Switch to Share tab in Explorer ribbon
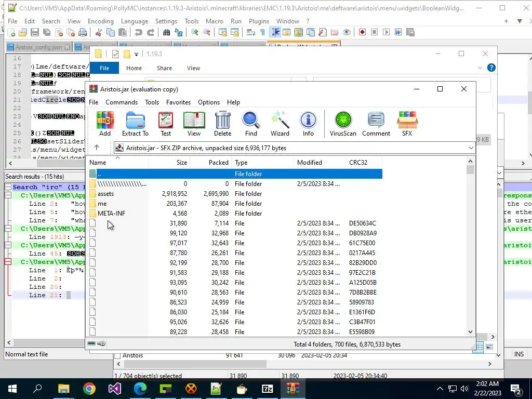 pos(164,68)
